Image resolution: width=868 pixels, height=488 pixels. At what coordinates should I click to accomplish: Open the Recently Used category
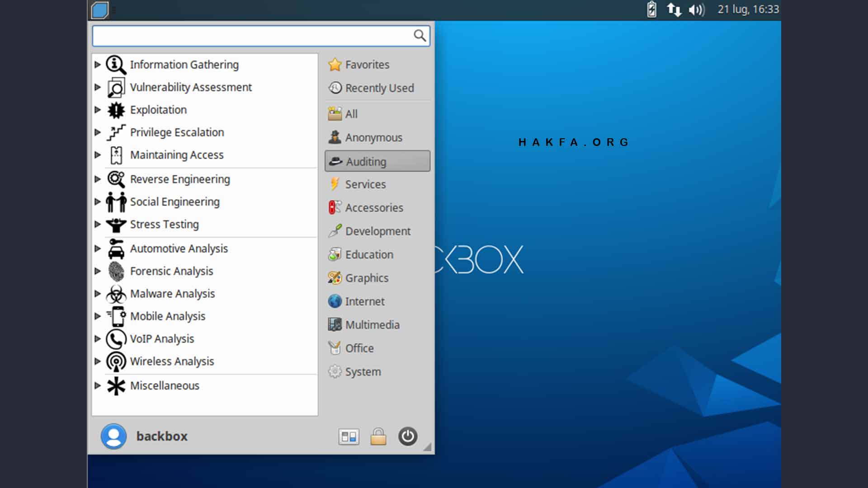[x=377, y=88]
